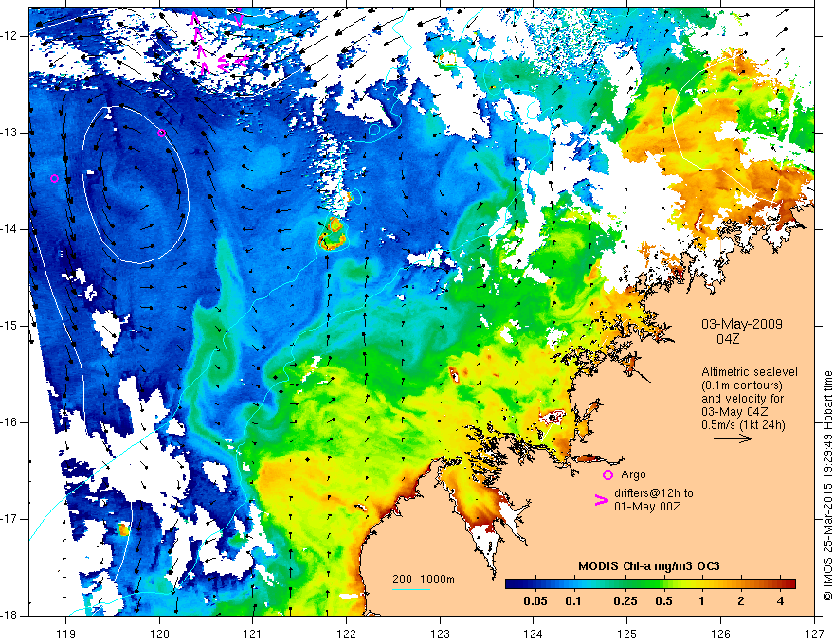Click the "MODIS Chl-a mg/m3 OC3" colorbar title
Screen dimensions: 834x644
click(x=649, y=566)
